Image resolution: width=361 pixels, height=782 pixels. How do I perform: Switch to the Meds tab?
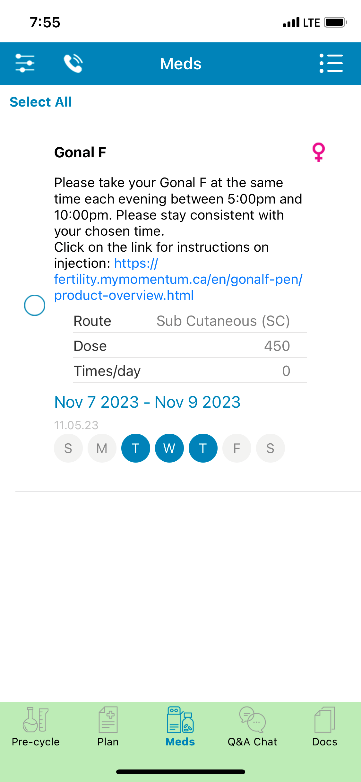[x=180, y=726]
